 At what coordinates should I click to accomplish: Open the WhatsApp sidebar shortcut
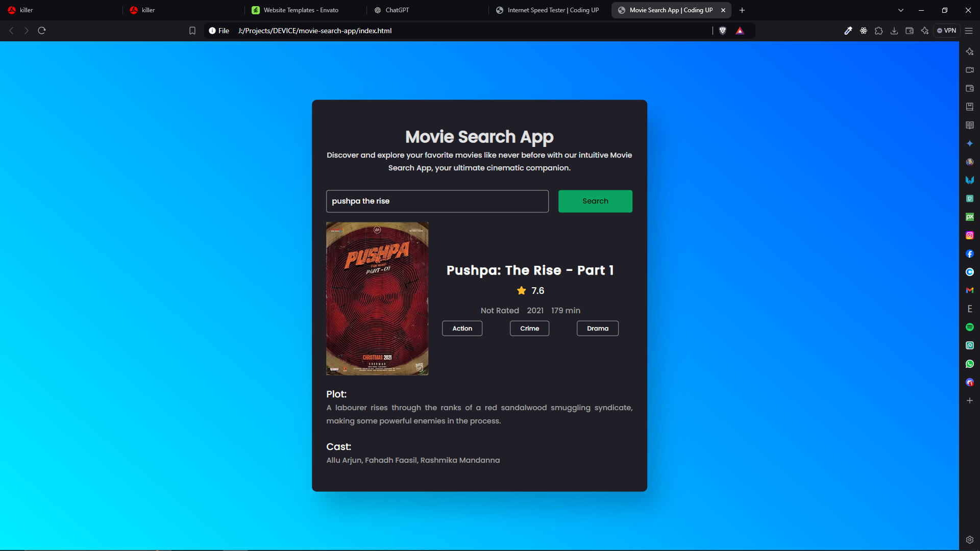[x=970, y=364]
